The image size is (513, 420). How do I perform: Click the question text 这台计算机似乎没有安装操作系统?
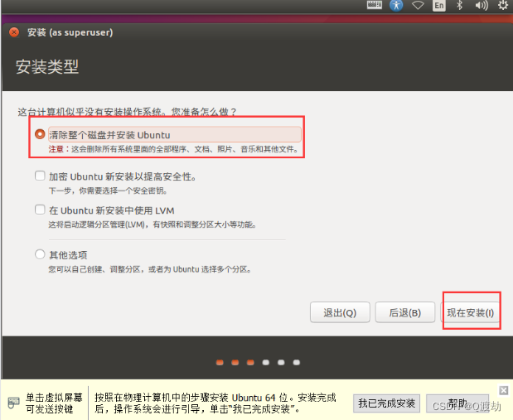pos(127,112)
